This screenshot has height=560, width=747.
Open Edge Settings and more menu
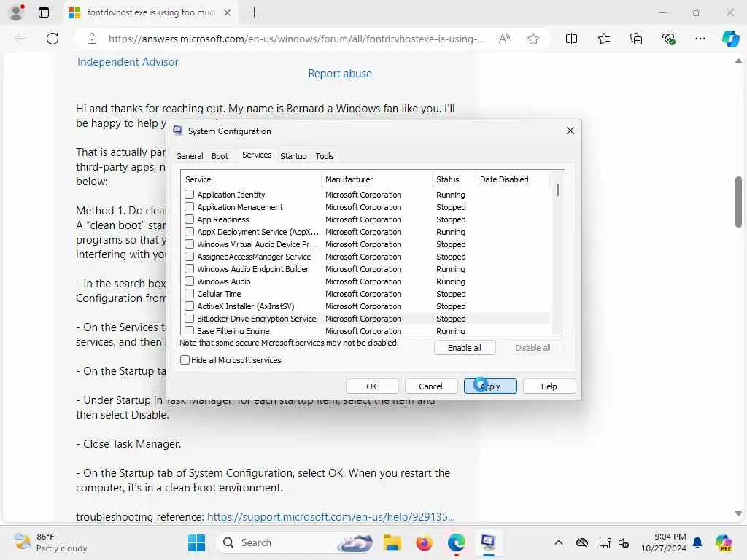tap(700, 39)
